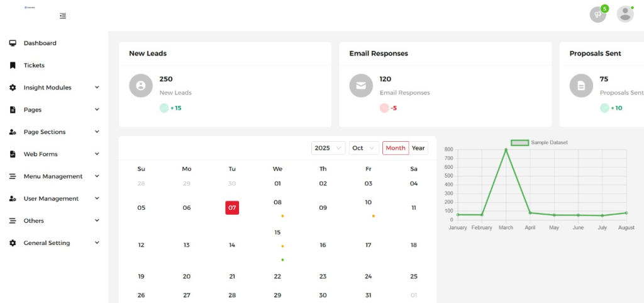Open General Setting menu item
Viewport: 644px width, 303px height.
coord(47,243)
